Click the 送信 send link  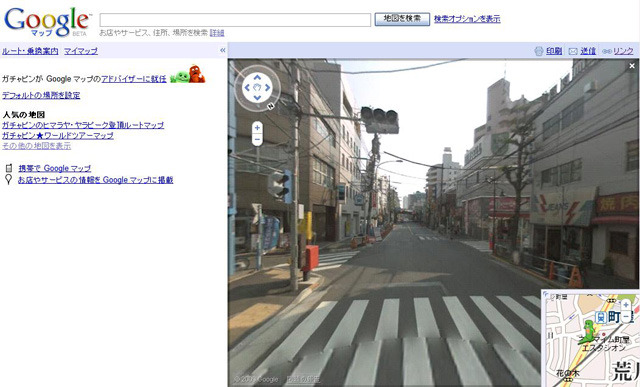(588, 51)
